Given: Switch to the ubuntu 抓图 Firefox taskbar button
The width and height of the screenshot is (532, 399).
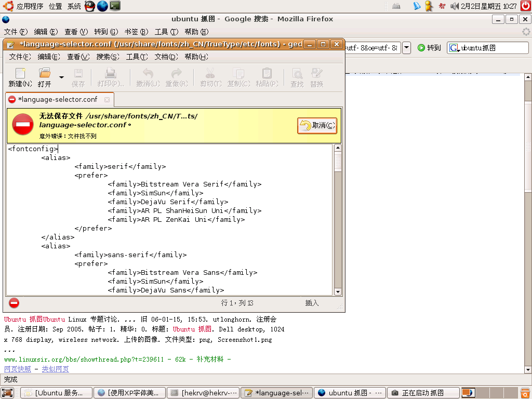Looking at the screenshot, I should point(350,393).
